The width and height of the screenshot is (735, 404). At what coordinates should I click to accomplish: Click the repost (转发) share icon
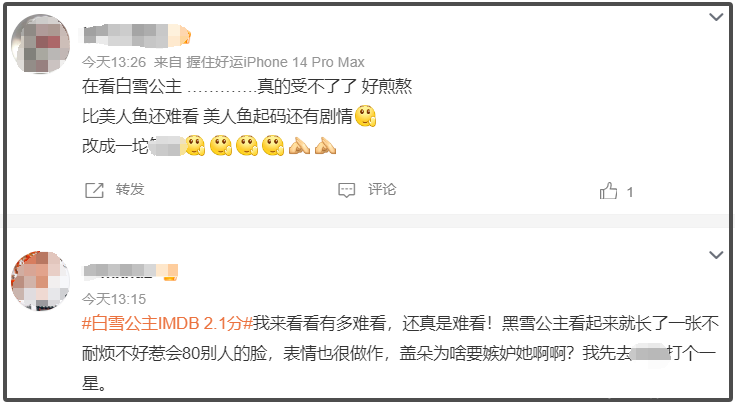tap(94, 190)
